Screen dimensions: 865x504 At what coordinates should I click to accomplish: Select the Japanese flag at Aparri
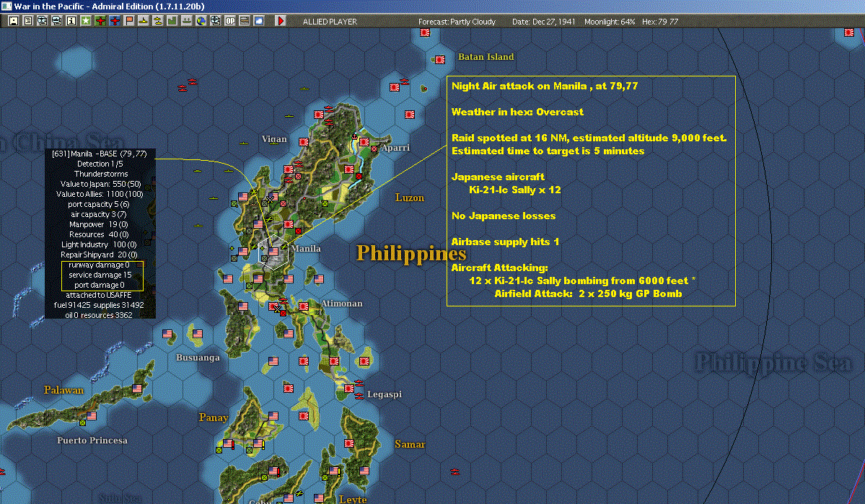[x=364, y=142]
